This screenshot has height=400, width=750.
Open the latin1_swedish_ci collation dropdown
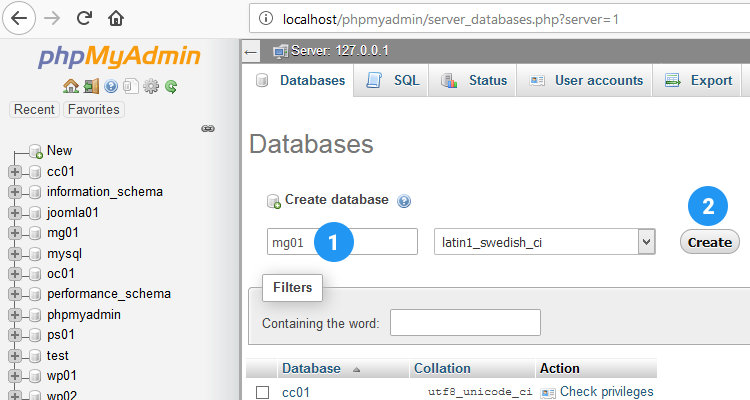point(545,242)
